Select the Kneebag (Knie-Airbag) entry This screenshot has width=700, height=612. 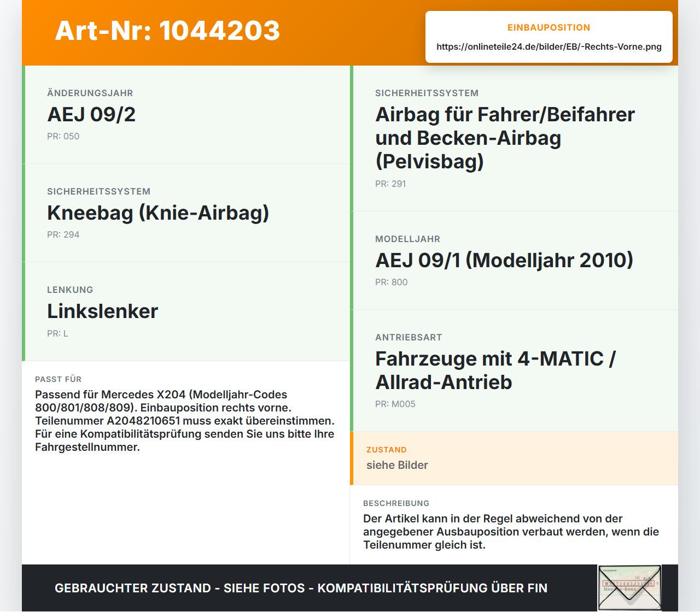click(158, 213)
